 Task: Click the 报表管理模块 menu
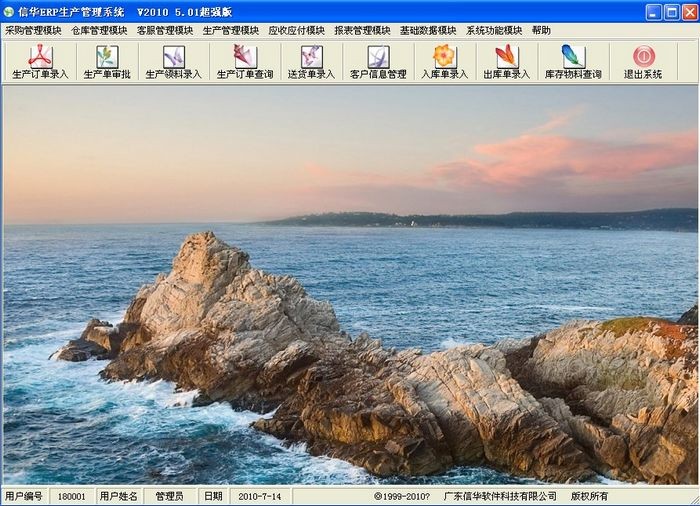[x=362, y=31]
